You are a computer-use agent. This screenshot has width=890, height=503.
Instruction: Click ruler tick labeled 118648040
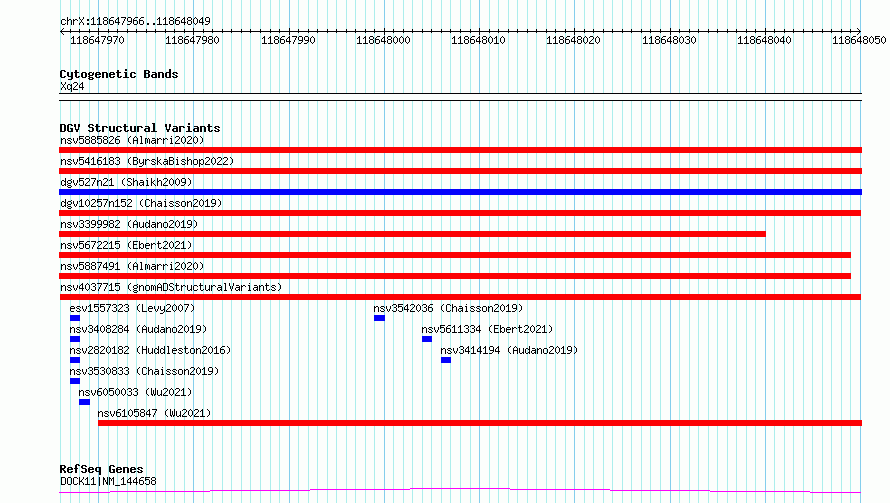(764, 40)
